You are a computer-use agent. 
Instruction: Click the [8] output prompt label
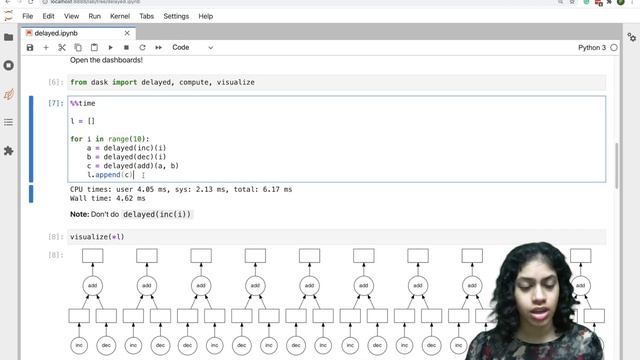click(x=56, y=255)
